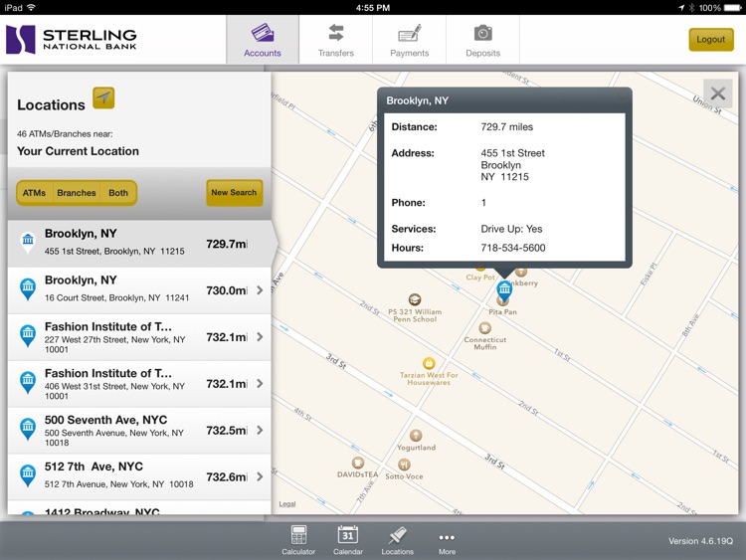Filter locations by Branches

(x=77, y=193)
